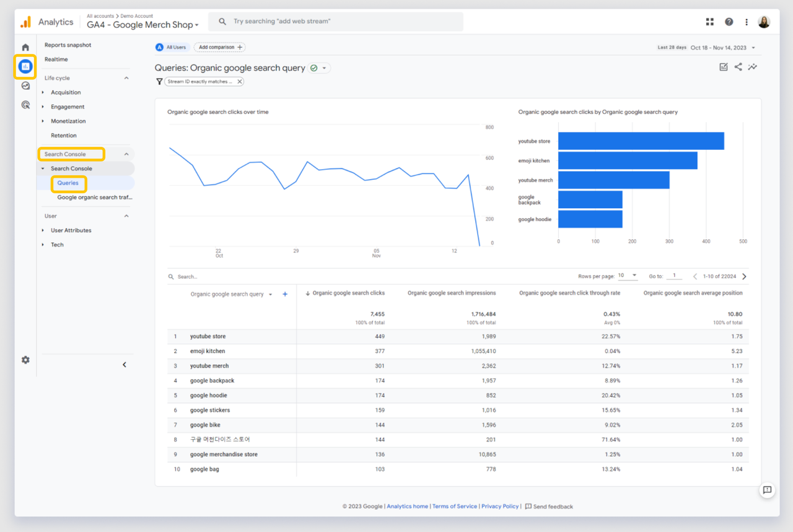
Task: Click the top search bar field
Action: [x=336, y=22]
